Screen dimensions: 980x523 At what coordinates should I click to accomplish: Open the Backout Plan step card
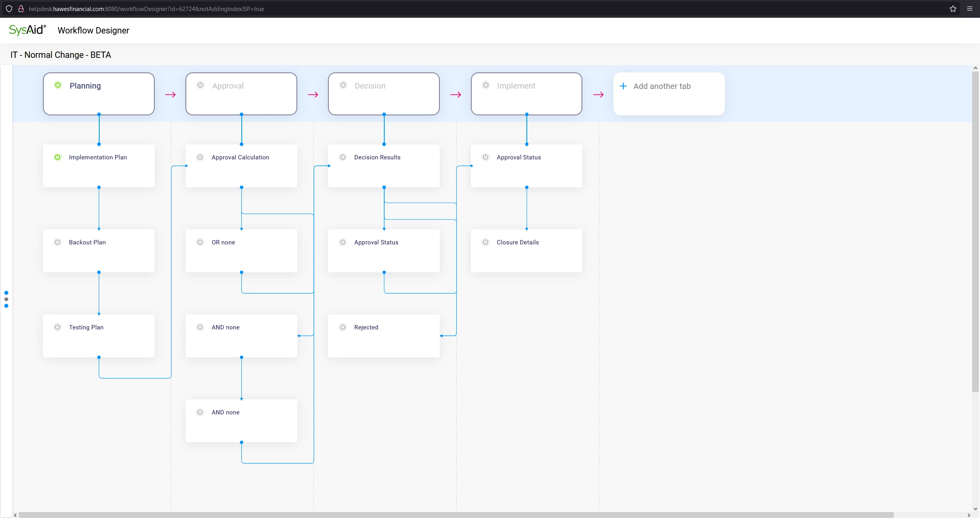[99, 251]
